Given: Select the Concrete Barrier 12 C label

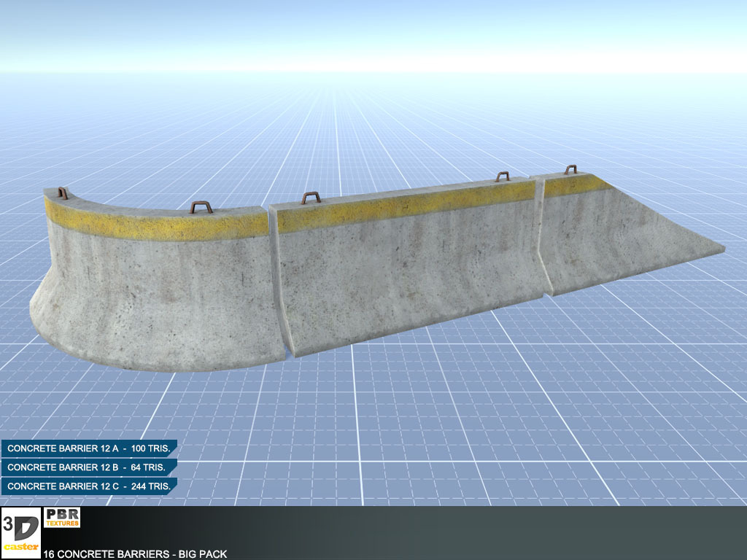Looking at the screenshot, I should click(x=89, y=486).
